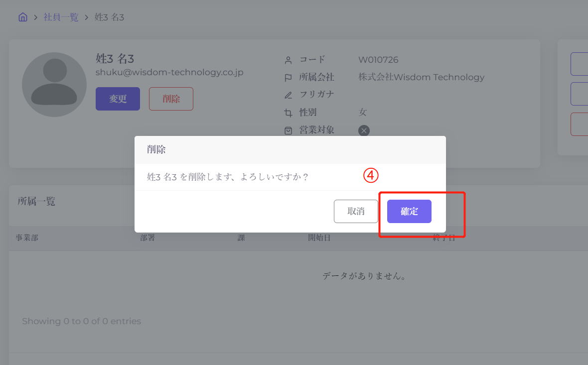The height and width of the screenshot is (365, 588).
Task: Sort by the 開始日 column header
Action: tap(319, 238)
